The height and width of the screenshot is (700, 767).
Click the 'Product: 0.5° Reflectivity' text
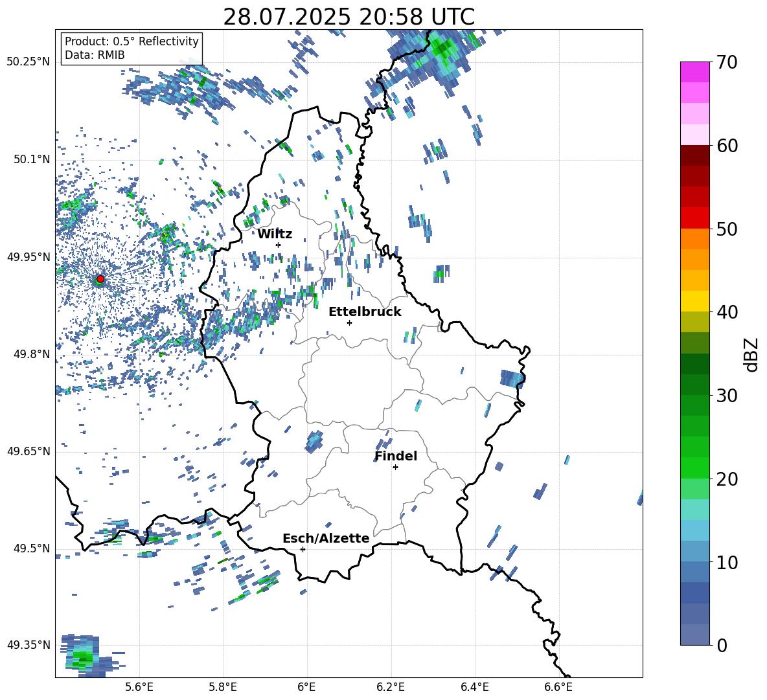click(132, 41)
